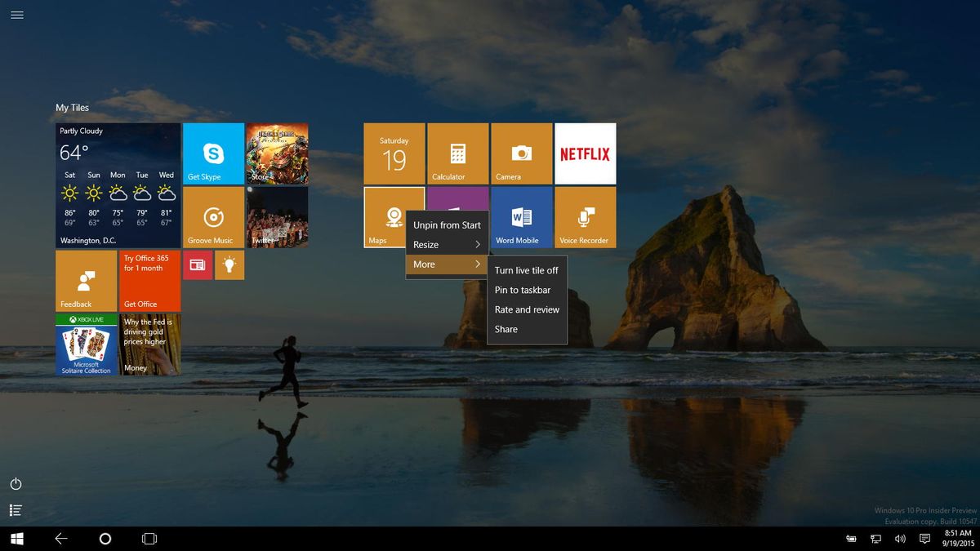Turn live tile off for Maps
The height and width of the screenshot is (551, 980).
[527, 269]
